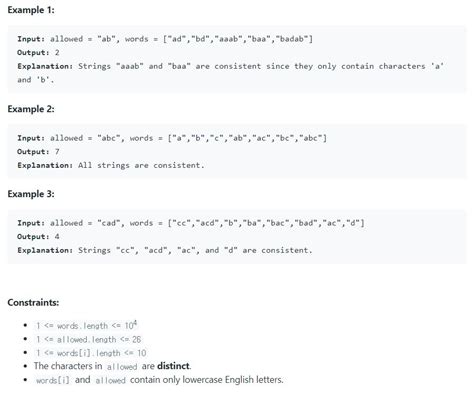Click the allowed.length <= 26 constraint

89,339
